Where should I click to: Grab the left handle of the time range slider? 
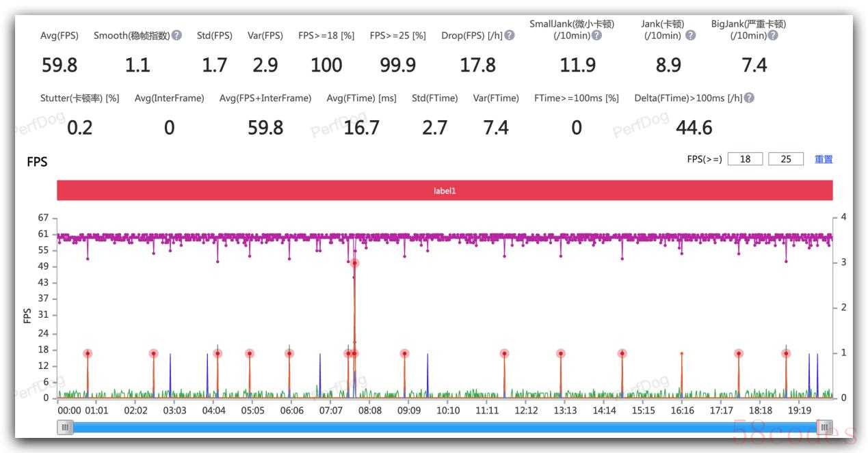(x=66, y=427)
